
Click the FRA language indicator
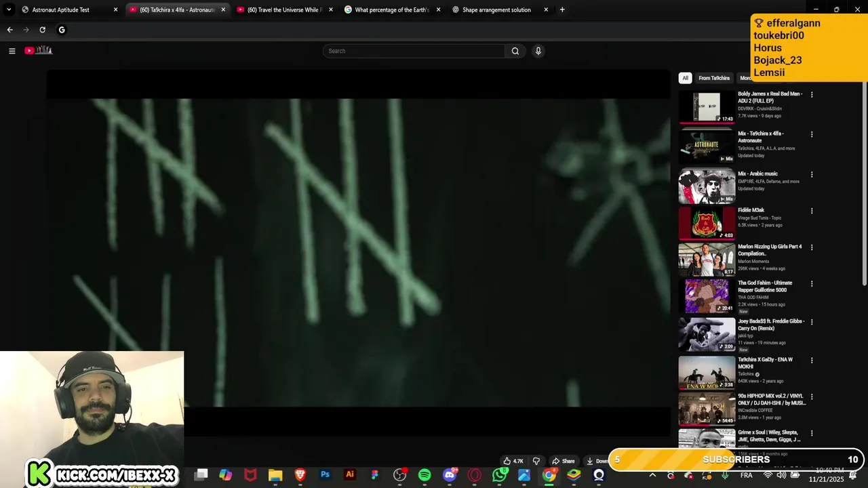click(746, 476)
